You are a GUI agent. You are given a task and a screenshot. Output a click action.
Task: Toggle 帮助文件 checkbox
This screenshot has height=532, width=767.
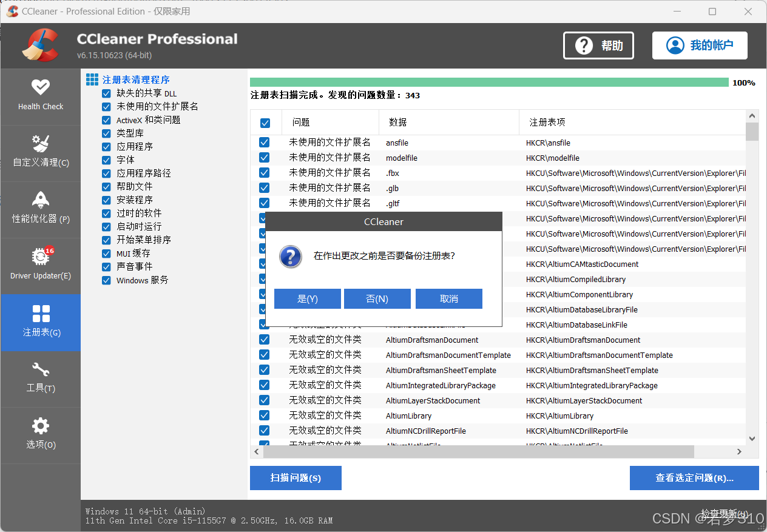[x=106, y=187]
